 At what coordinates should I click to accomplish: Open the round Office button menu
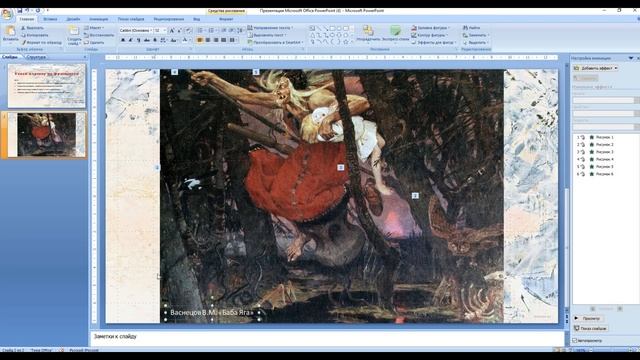coord(7,13)
